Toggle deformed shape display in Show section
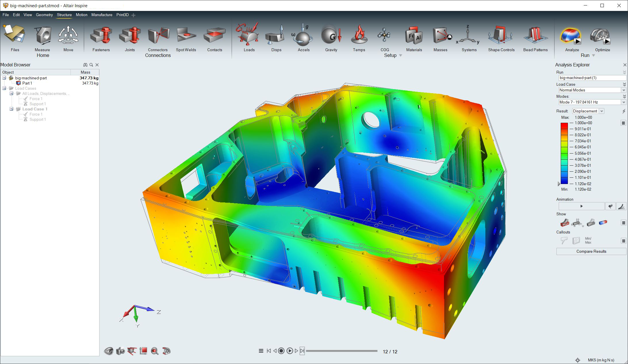 [x=564, y=223]
